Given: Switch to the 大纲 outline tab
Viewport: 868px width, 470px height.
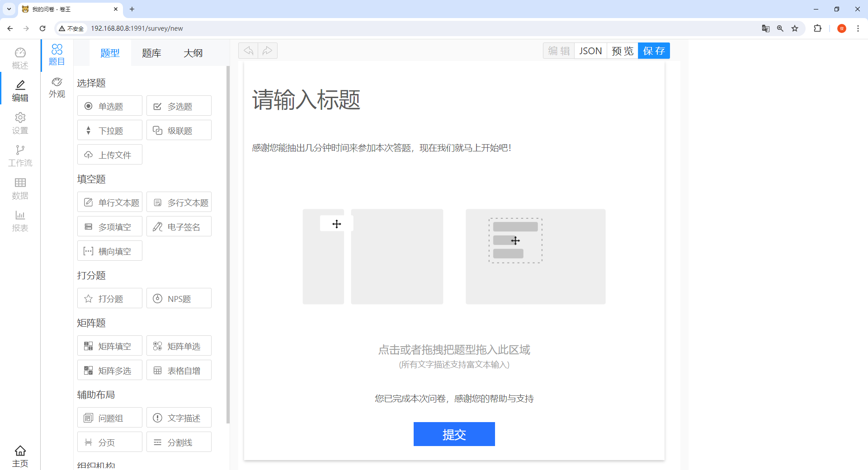Looking at the screenshot, I should [x=193, y=53].
